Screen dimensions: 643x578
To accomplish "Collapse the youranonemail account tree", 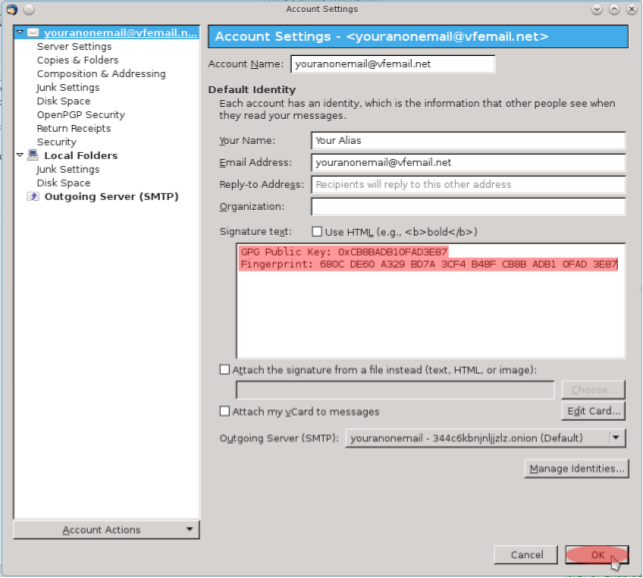I will [20, 33].
